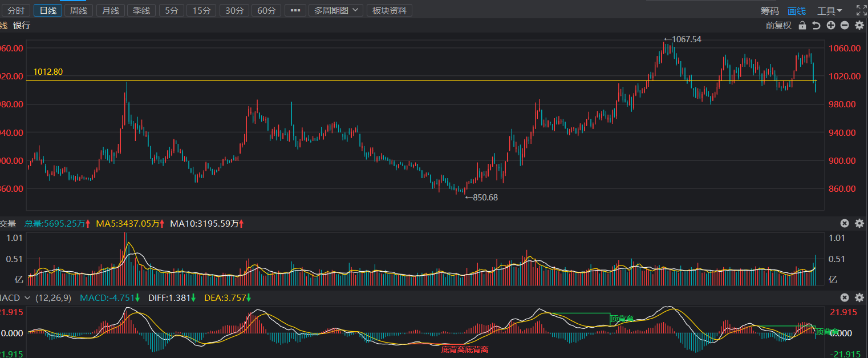The image size is (868, 358).
Task: Toggle the 画线 drawing tools
Action: (x=797, y=11)
